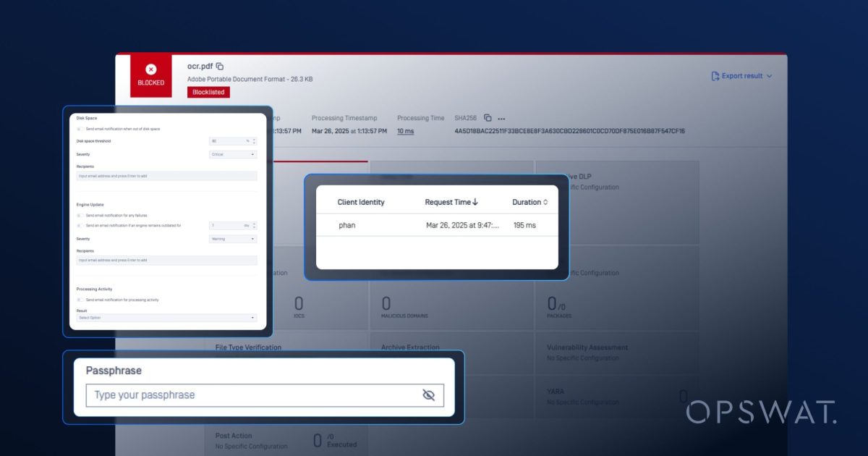Open the Engine Update Severity dropdown set to Warning
This screenshot has height=456, width=868.
click(x=231, y=239)
